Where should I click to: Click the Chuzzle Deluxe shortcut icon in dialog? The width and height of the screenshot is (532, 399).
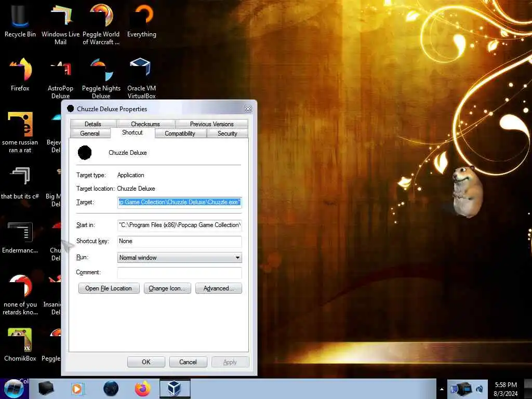coord(85,153)
